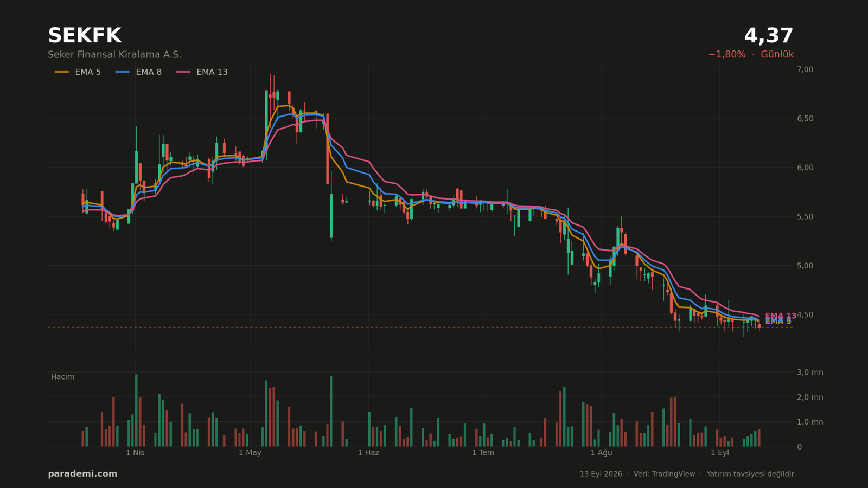Click the 4,37 current price value
This screenshot has width=868, height=488.
(x=769, y=36)
